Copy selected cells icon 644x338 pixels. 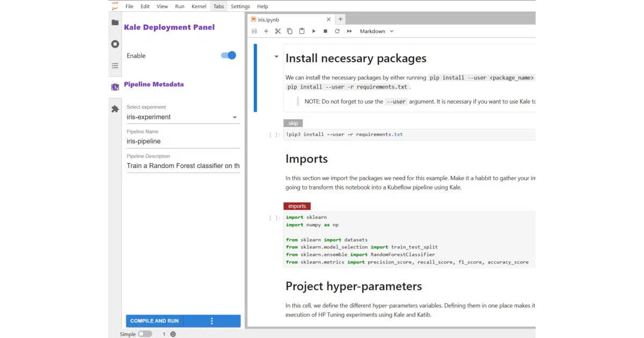[290, 31]
